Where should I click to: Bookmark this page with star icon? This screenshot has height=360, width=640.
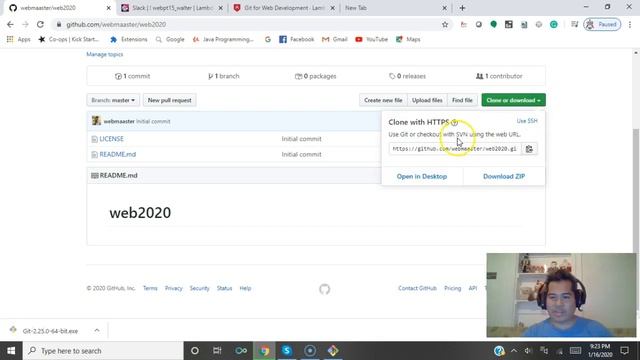445,24
